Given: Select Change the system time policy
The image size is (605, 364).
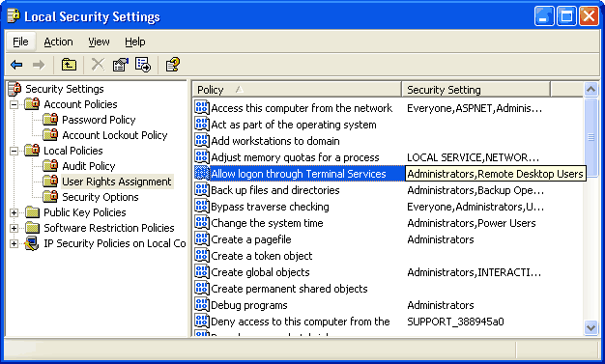Looking at the screenshot, I should [x=267, y=223].
